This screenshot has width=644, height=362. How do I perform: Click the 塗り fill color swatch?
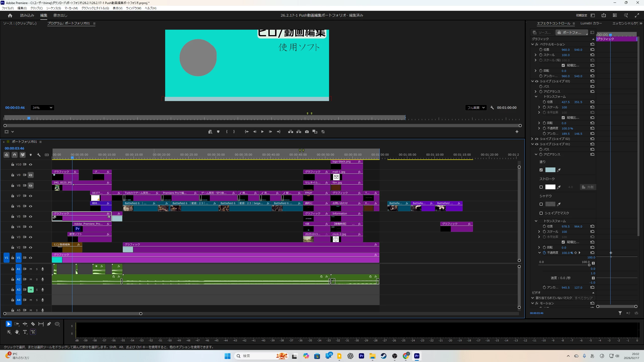550,170
